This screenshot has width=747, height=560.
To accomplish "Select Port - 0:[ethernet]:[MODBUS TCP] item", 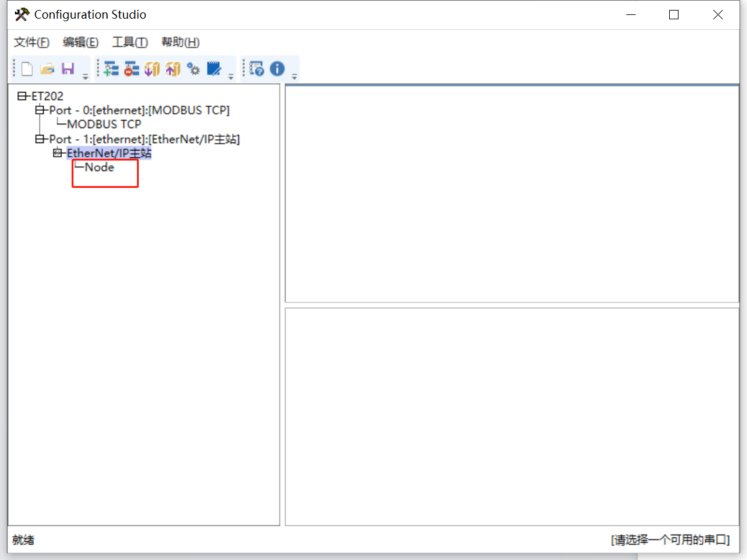I will point(139,110).
